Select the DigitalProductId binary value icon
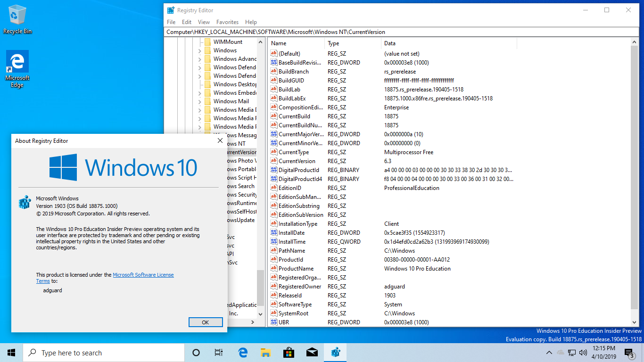The width and height of the screenshot is (644, 362). 273,170
